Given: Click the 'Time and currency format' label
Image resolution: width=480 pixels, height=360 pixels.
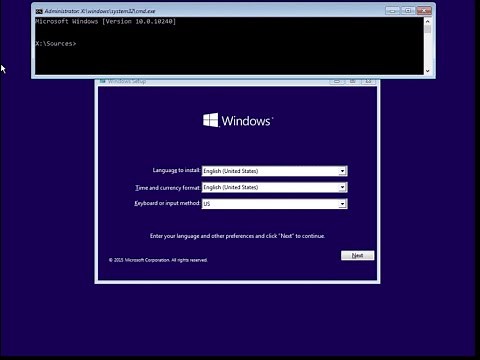Looking at the screenshot, I should (168, 188).
